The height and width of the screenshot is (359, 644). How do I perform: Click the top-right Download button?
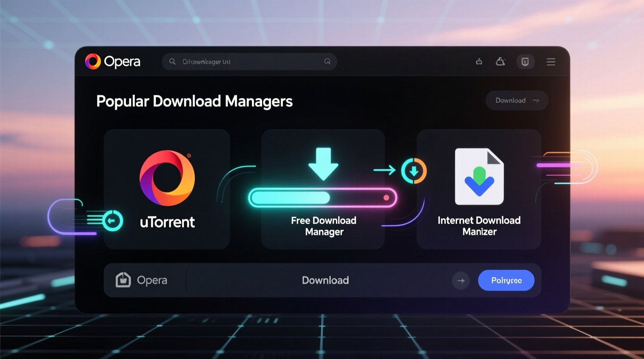point(517,101)
